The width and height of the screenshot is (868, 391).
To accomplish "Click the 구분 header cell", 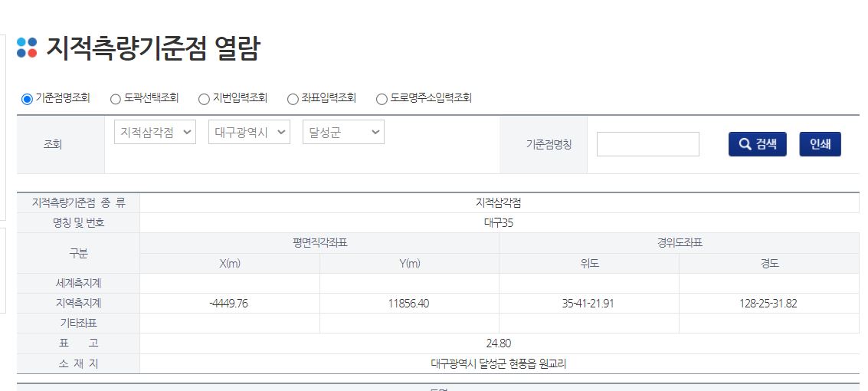I will tap(78, 253).
